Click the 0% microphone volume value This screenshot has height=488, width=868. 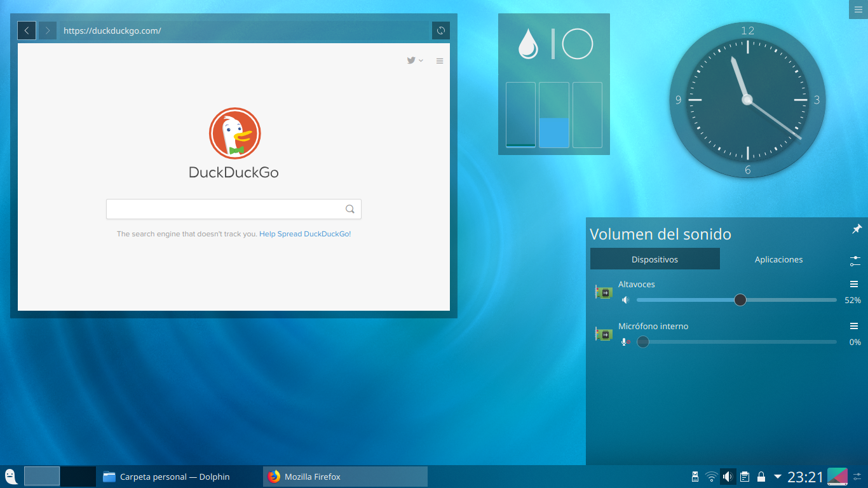(x=855, y=342)
